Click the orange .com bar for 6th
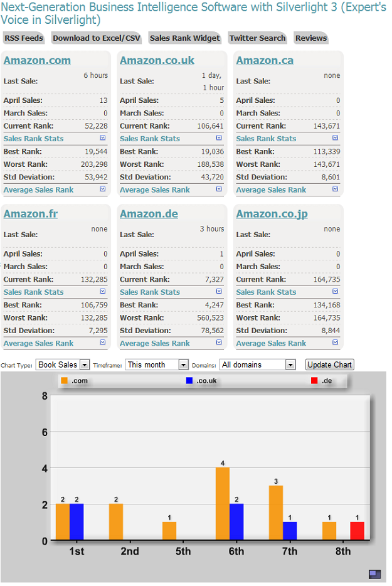Image resolution: width=392 pixels, height=586 pixels. pos(223,503)
